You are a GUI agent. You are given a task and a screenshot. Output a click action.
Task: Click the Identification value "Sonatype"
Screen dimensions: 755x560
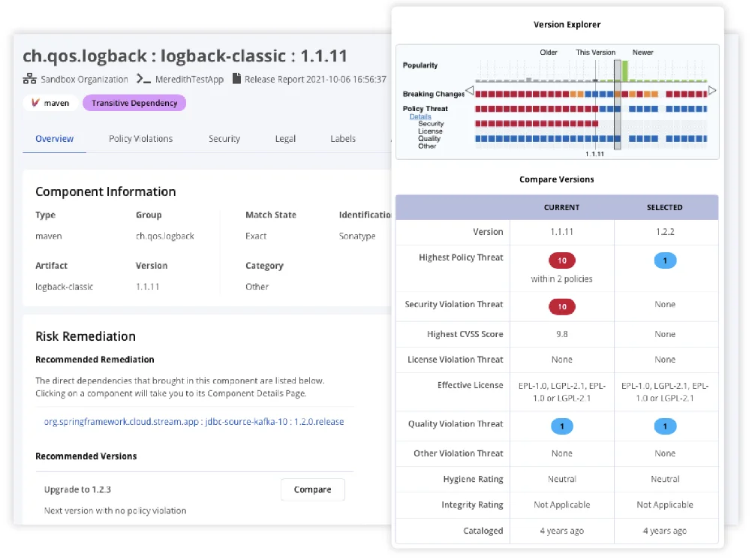click(x=357, y=236)
